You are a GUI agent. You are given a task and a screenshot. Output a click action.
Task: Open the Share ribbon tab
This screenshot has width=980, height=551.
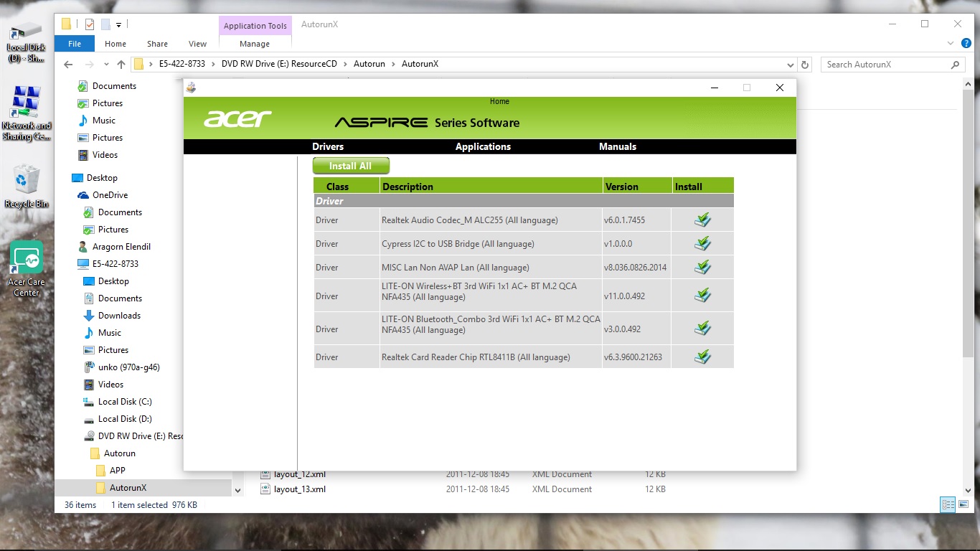point(157,44)
